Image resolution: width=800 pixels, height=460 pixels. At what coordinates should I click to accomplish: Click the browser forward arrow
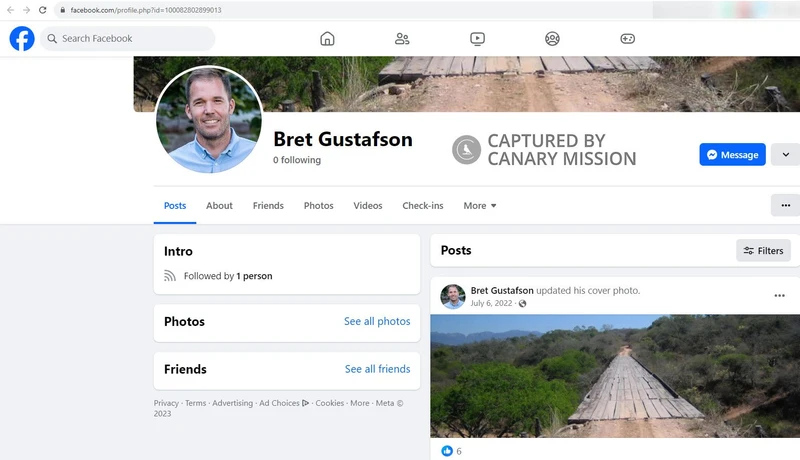click(x=27, y=10)
